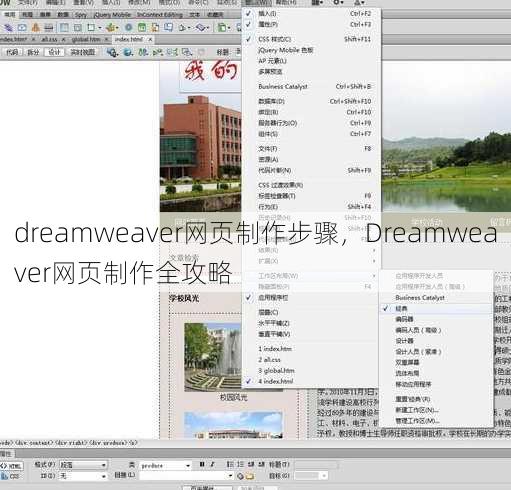Click the CSS button in Properties
511x490 pixels.
point(10,476)
